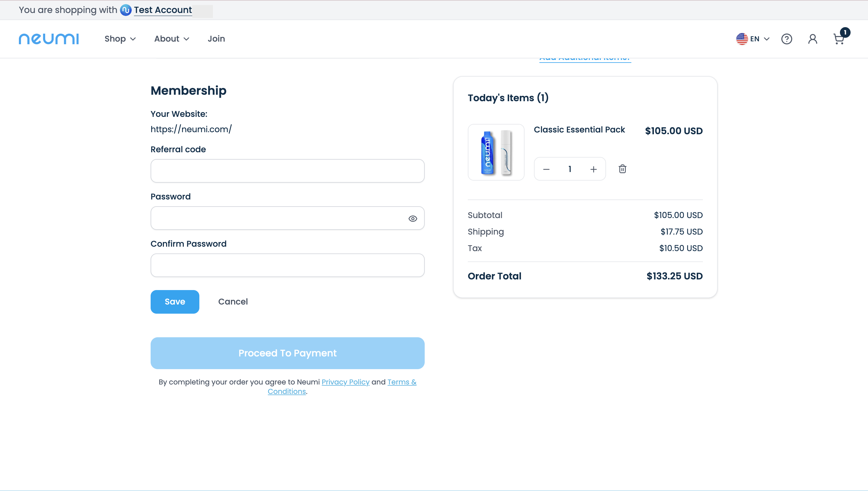This screenshot has height=491, width=868.
Task: Focus the Confirm Password input field
Action: click(x=287, y=265)
